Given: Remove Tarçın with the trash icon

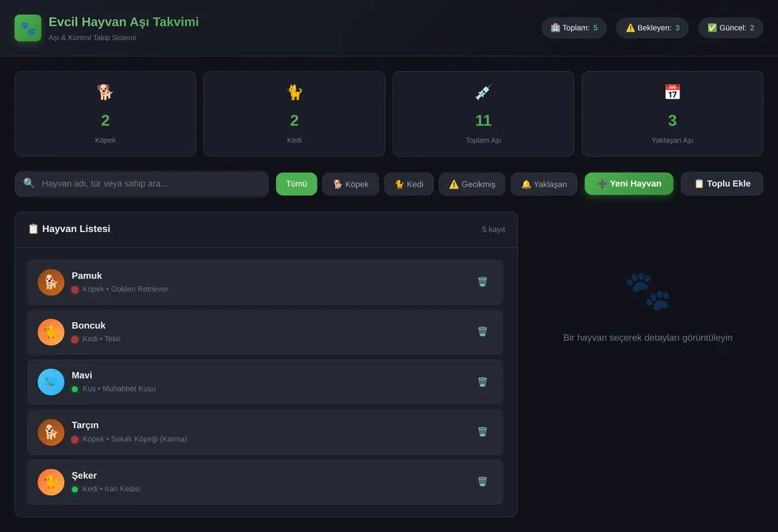Looking at the screenshot, I should click(x=482, y=432).
